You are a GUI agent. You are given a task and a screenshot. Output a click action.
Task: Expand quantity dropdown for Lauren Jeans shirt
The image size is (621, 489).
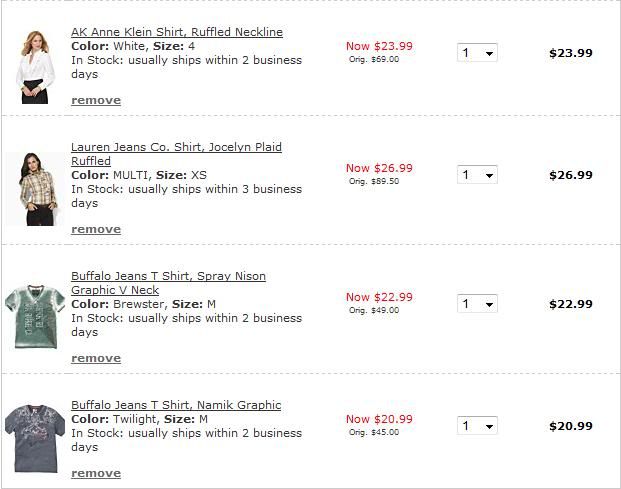click(x=477, y=175)
